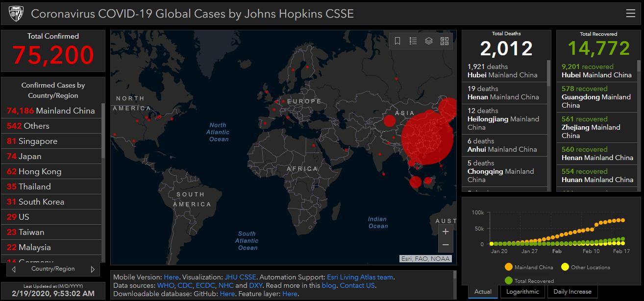
Task: Select Malaysia in the country list
Action: (51, 247)
